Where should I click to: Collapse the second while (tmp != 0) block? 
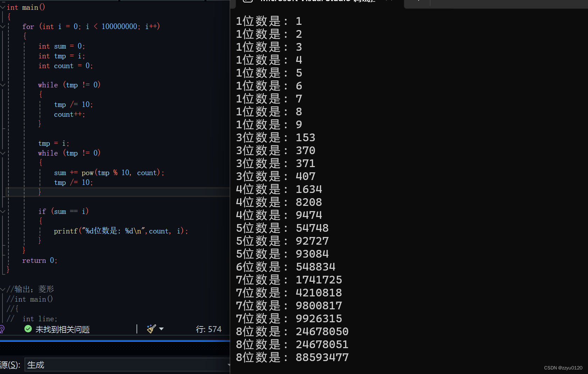point(3,153)
